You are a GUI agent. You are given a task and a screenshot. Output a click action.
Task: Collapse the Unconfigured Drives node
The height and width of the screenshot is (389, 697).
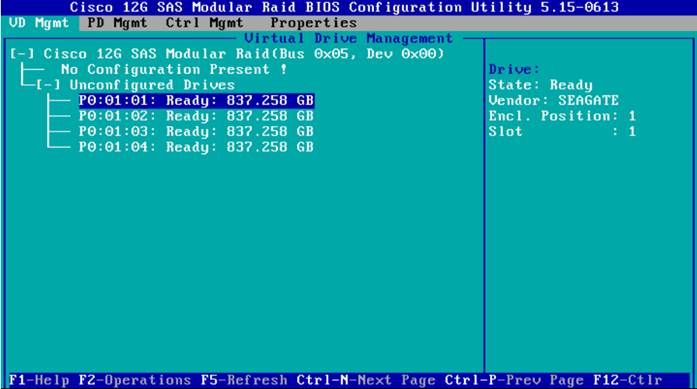(48, 85)
